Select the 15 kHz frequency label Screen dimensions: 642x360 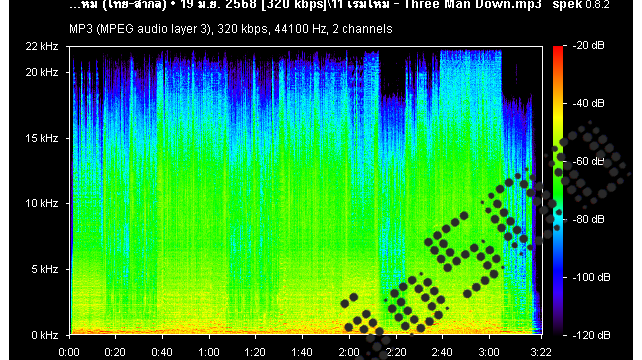click(42, 138)
